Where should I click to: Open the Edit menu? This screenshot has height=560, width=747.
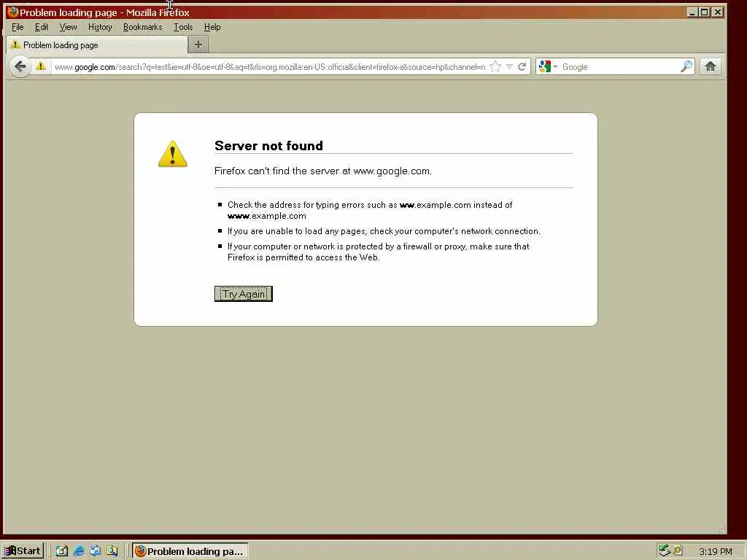tap(42, 27)
